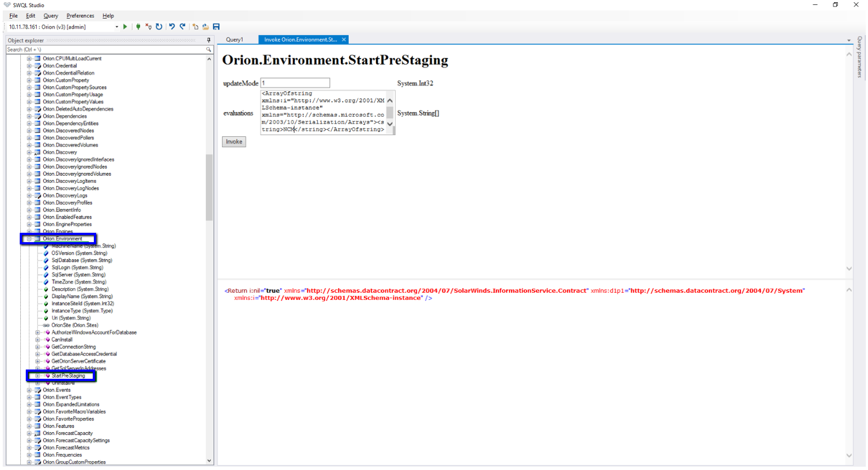Select TimeZone (System.String) property

pyautogui.click(x=79, y=282)
